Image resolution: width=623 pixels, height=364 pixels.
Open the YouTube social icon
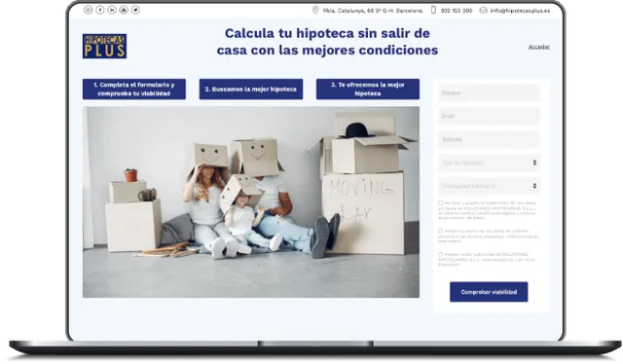pyautogui.click(x=124, y=10)
